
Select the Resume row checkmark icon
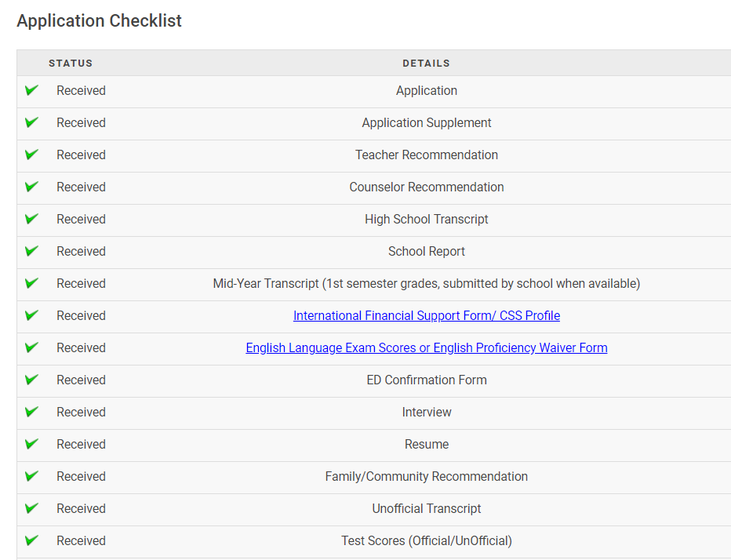tap(31, 444)
